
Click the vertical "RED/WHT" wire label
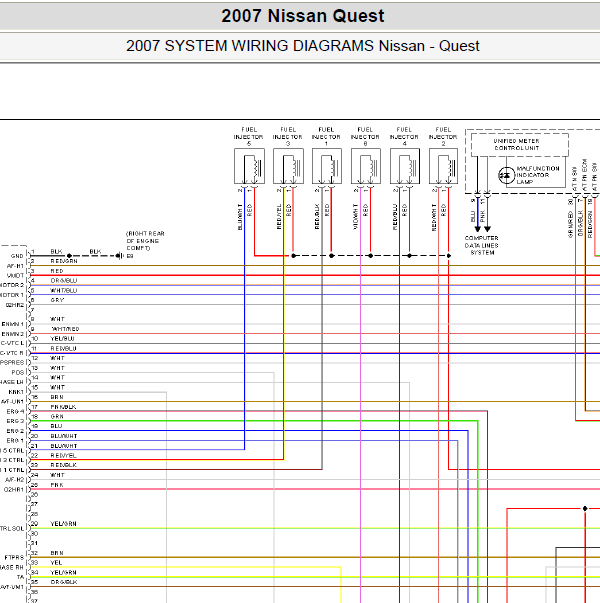point(434,217)
